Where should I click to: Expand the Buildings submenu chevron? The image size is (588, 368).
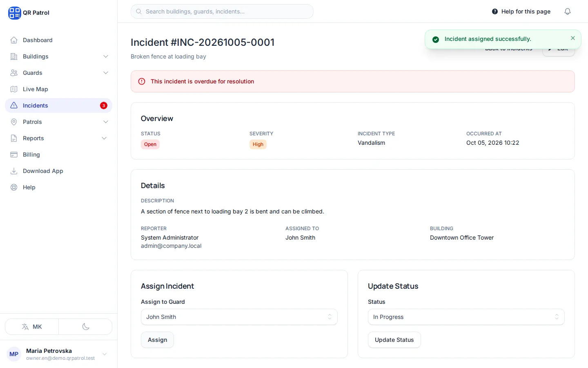[106, 56]
